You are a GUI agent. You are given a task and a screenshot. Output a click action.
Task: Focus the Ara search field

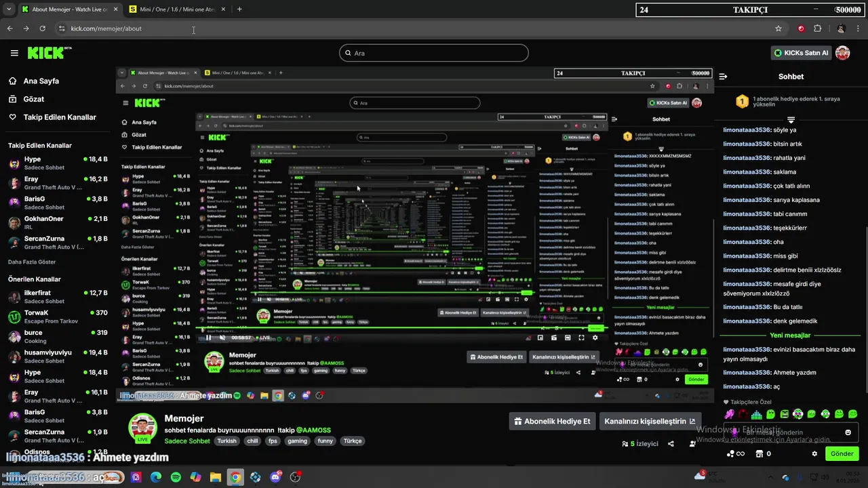point(434,53)
